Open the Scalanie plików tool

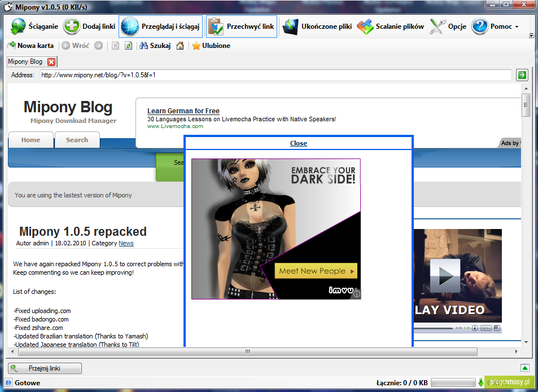point(391,27)
